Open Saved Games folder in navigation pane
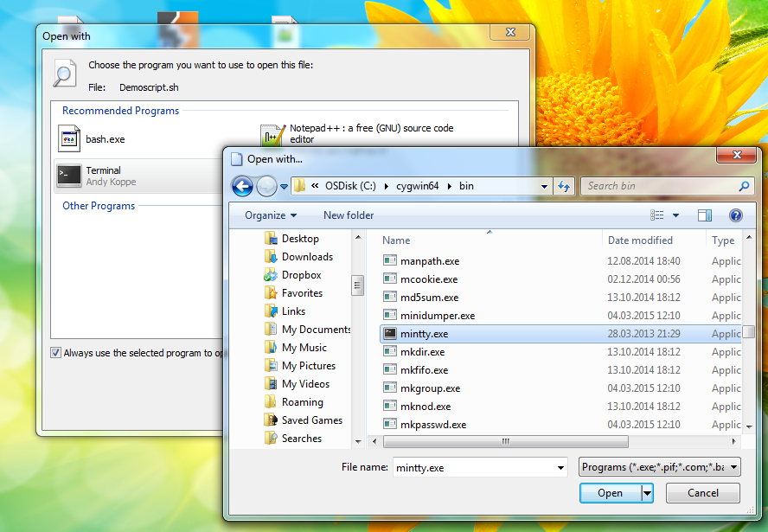 [x=304, y=420]
